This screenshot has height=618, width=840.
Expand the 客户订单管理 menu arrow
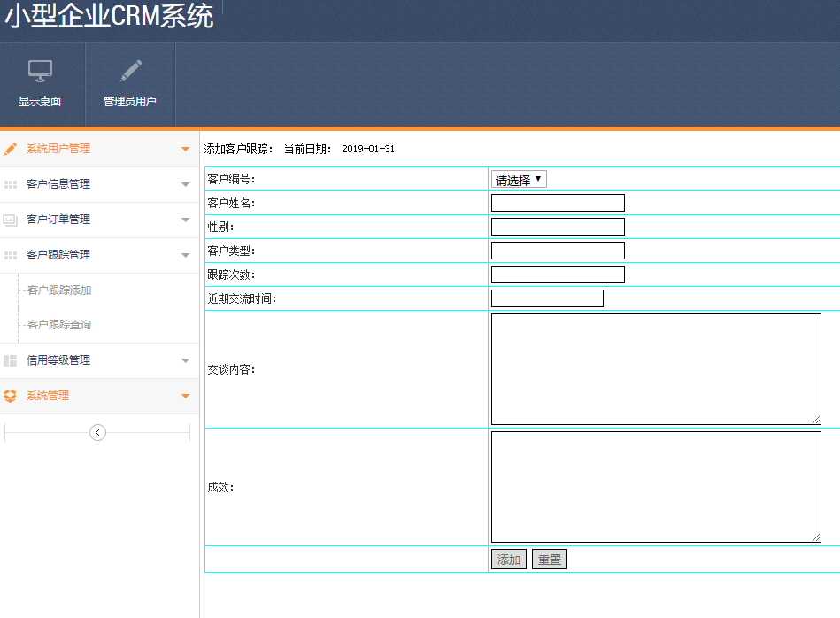click(x=185, y=220)
